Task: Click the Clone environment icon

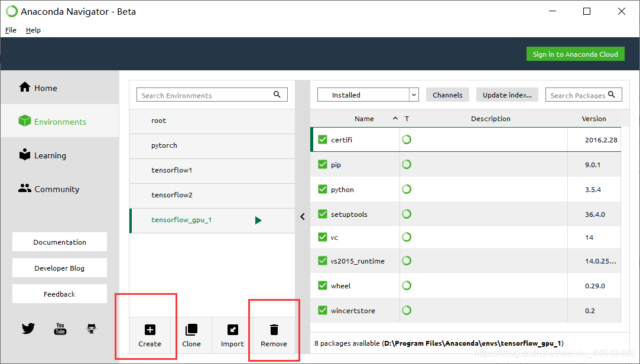Action: [x=191, y=329]
